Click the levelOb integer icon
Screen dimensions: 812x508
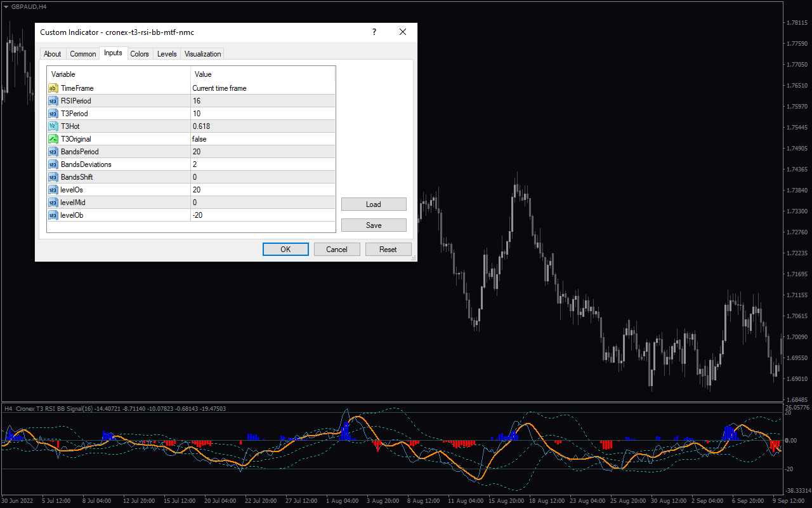click(53, 215)
